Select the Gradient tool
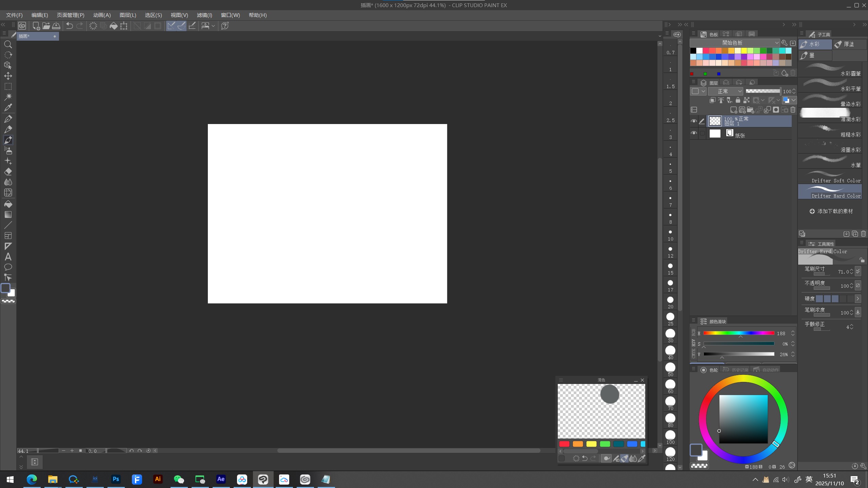Screen dimensions: 868x488 coord(8,215)
